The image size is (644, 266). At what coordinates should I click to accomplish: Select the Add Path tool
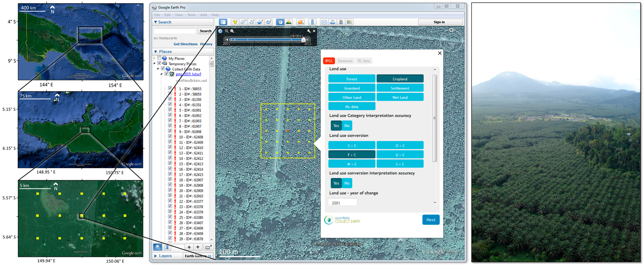(252, 22)
